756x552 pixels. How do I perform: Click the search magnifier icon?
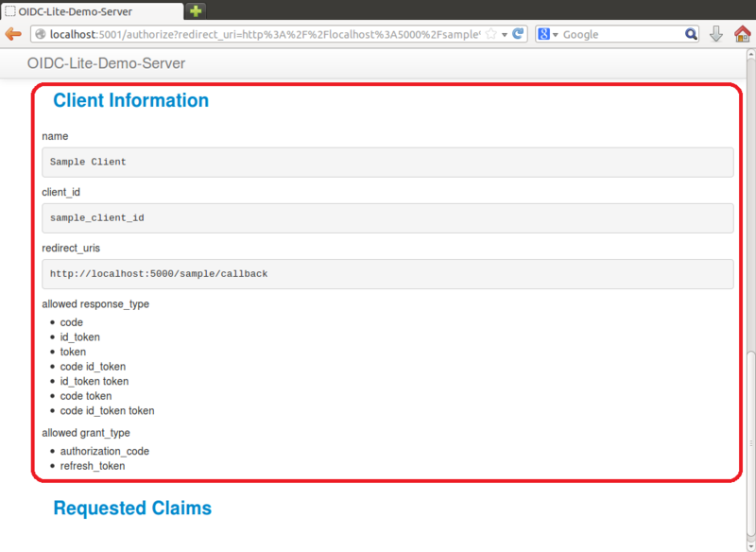[691, 34]
